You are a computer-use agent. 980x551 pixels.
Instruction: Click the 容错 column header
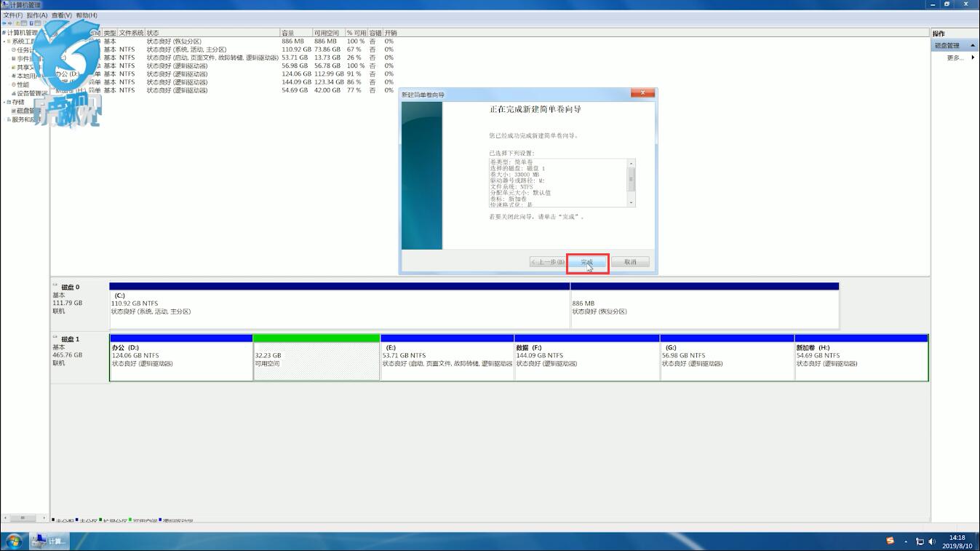(x=375, y=33)
